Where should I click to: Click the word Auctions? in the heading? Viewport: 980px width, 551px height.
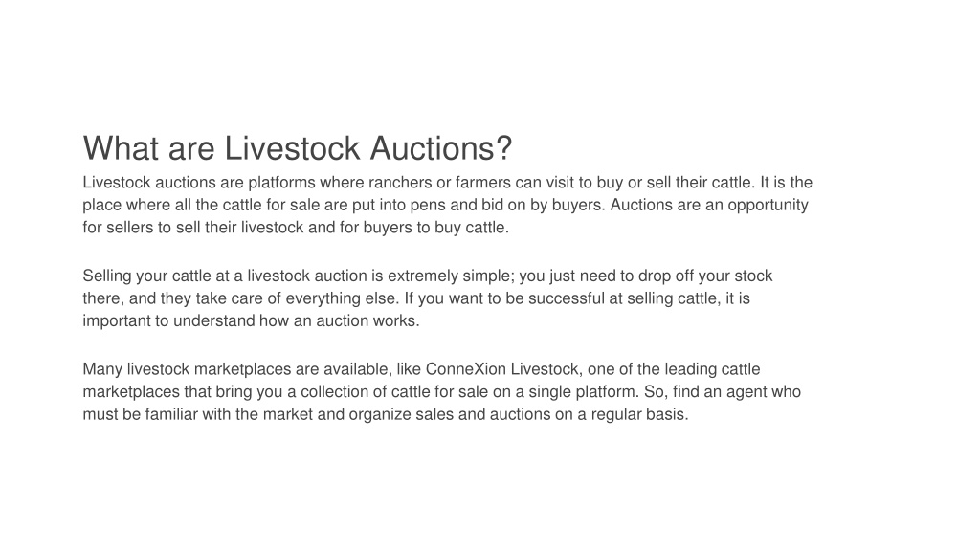(441, 148)
